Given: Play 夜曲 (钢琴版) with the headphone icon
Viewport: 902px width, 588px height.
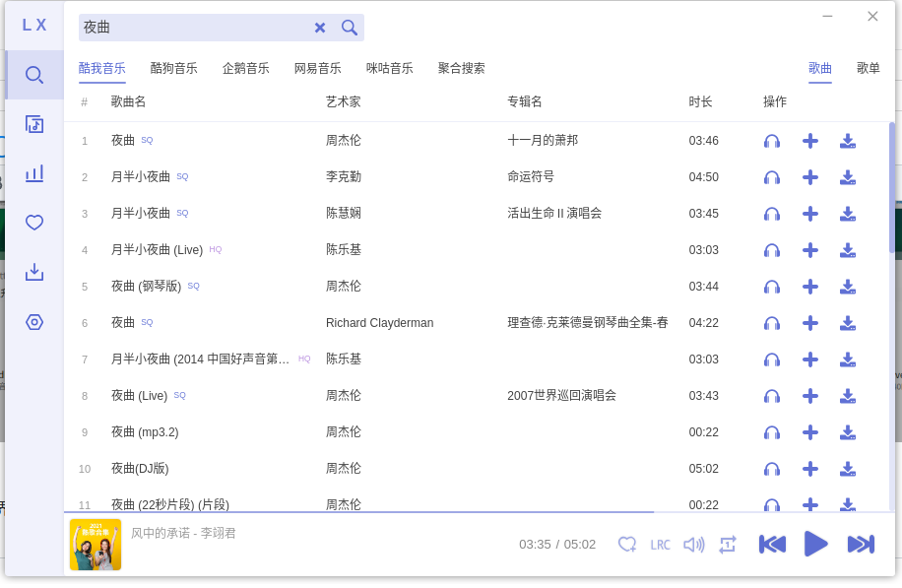Looking at the screenshot, I should pyautogui.click(x=772, y=287).
